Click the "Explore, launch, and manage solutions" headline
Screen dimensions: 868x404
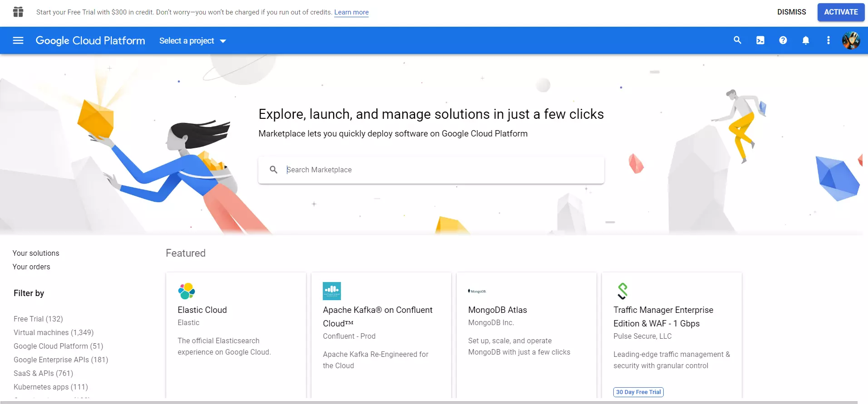[x=431, y=114]
